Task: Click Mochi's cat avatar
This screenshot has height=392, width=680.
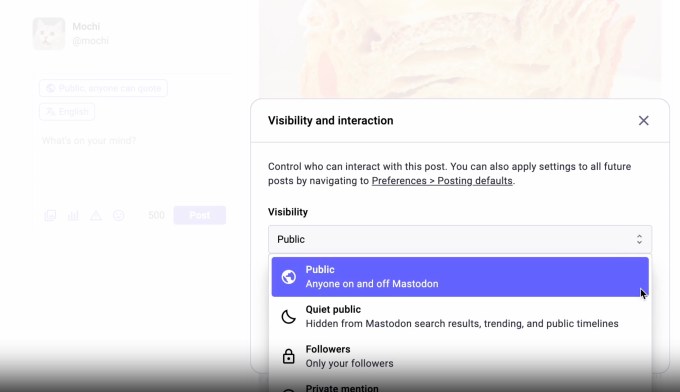Action: tap(49, 34)
